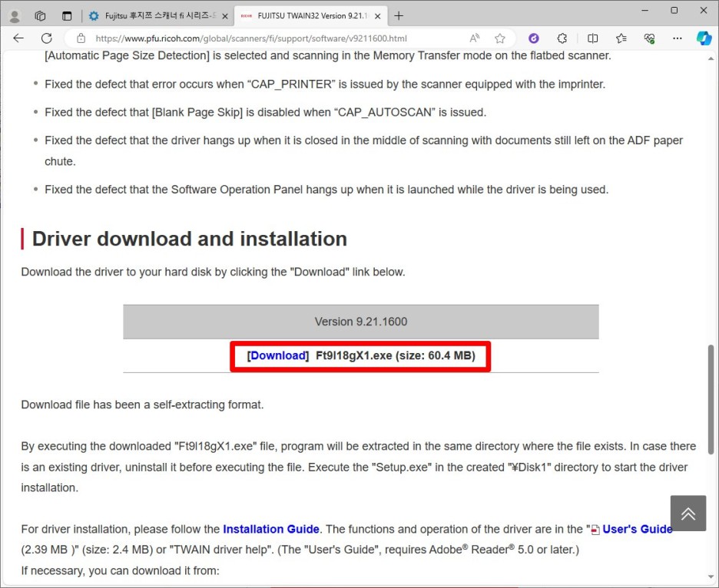Open the split screen icon
The width and height of the screenshot is (719, 588).
[592, 38]
